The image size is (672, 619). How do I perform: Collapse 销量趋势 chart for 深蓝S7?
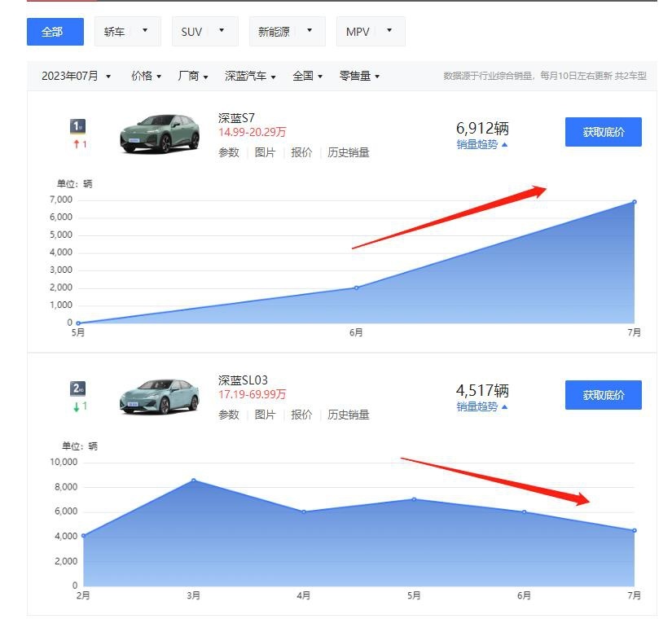click(x=481, y=144)
